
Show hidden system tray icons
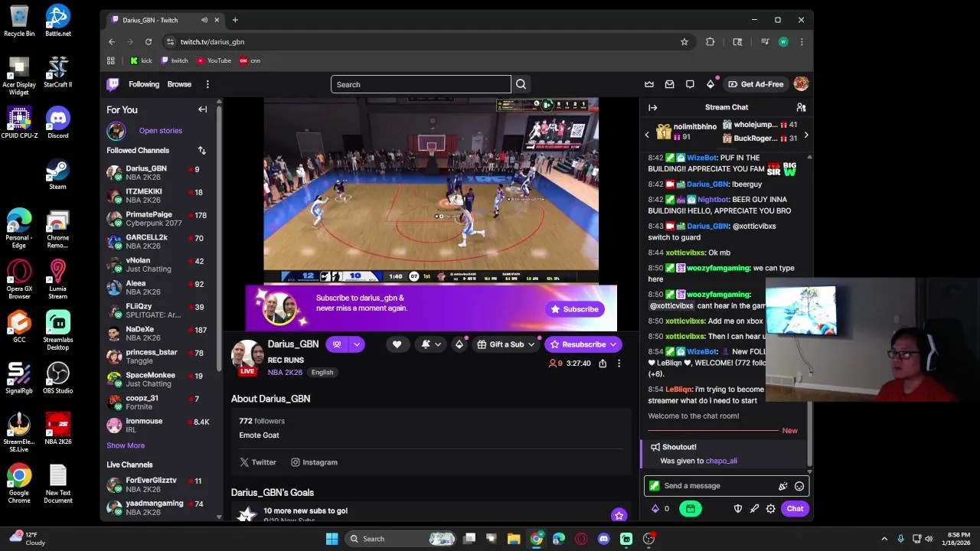(884, 539)
